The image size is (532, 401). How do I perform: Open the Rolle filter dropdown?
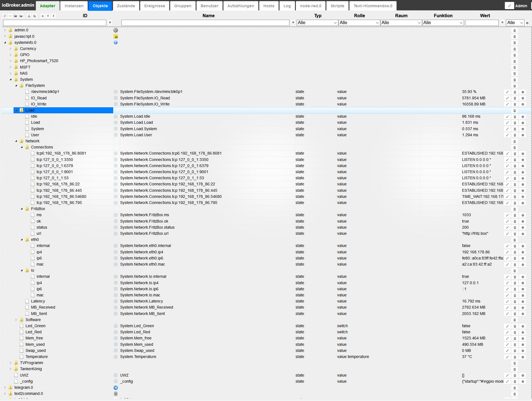pyautogui.click(x=359, y=23)
